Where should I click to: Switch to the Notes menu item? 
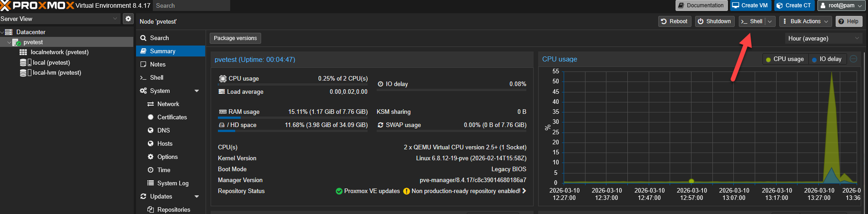click(x=158, y=65)
